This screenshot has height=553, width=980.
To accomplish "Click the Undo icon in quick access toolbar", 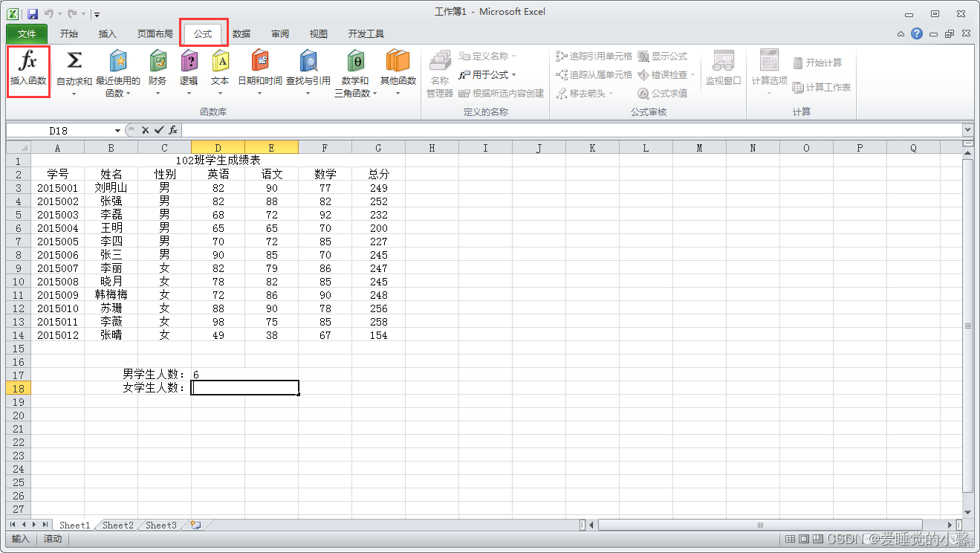I will coord(49,13).
